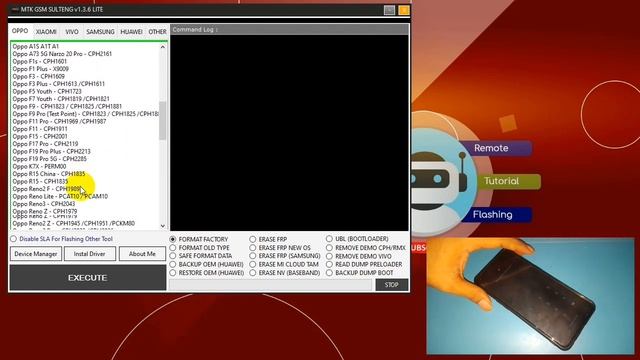Enable Disable SLA For Flashing Other Tool

pos(62,239)
